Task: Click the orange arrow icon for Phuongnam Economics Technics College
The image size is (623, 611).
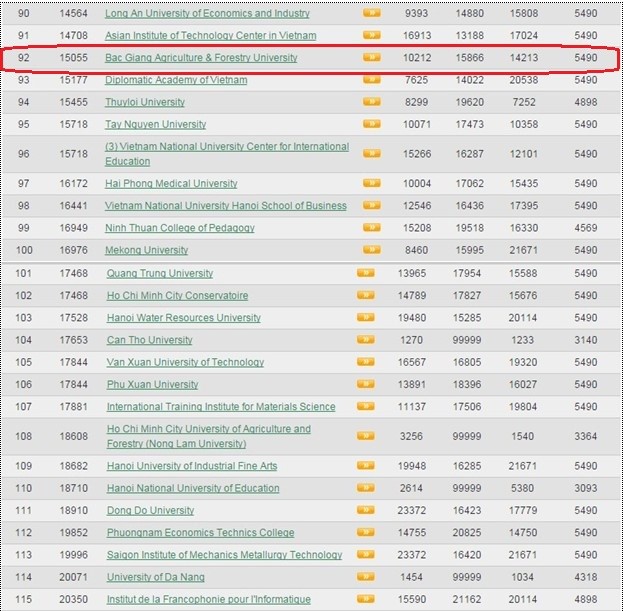Action: tap(366, 532)
